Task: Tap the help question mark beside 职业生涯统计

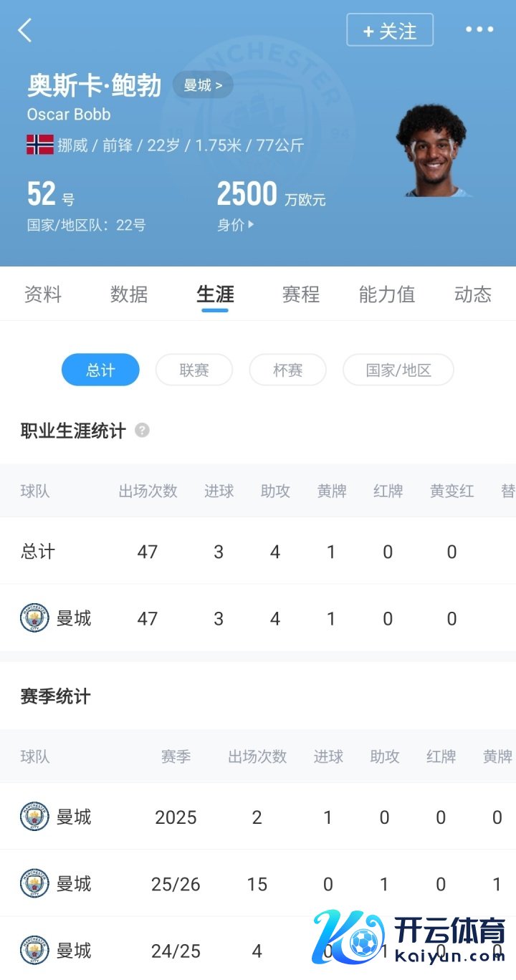Action: 143,431
